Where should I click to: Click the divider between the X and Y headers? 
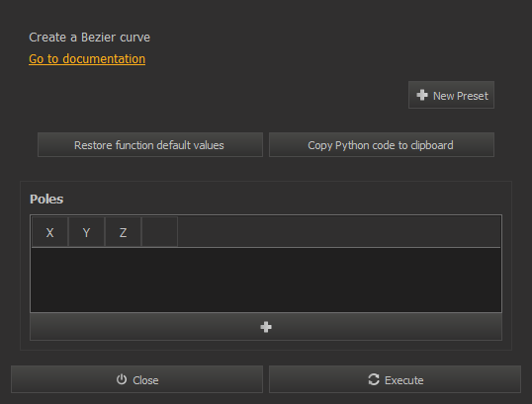(x=68, y=232)
